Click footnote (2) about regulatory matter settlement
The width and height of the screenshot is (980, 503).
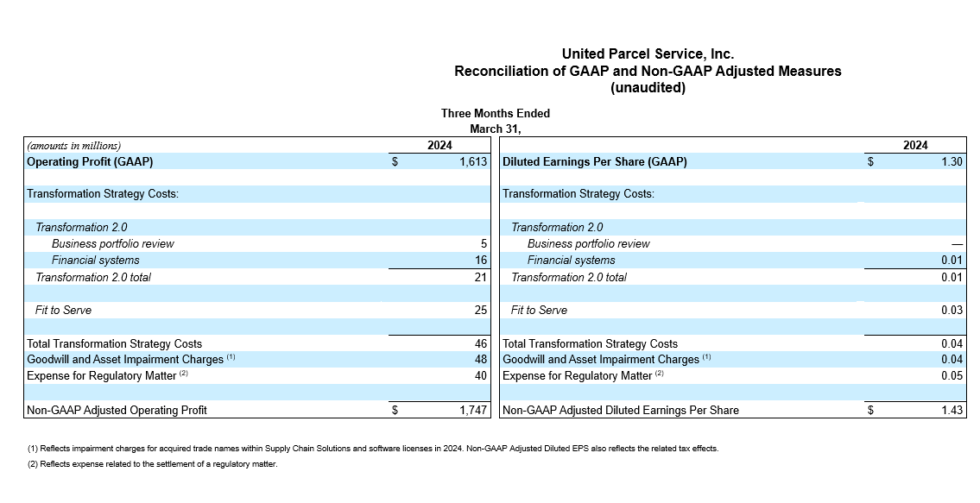(x=153, y=464)
